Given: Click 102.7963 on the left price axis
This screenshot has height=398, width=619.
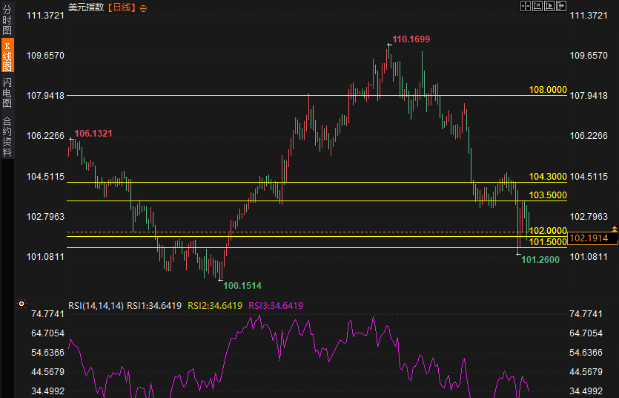Looking at the screenshot, I should (45, 217).
